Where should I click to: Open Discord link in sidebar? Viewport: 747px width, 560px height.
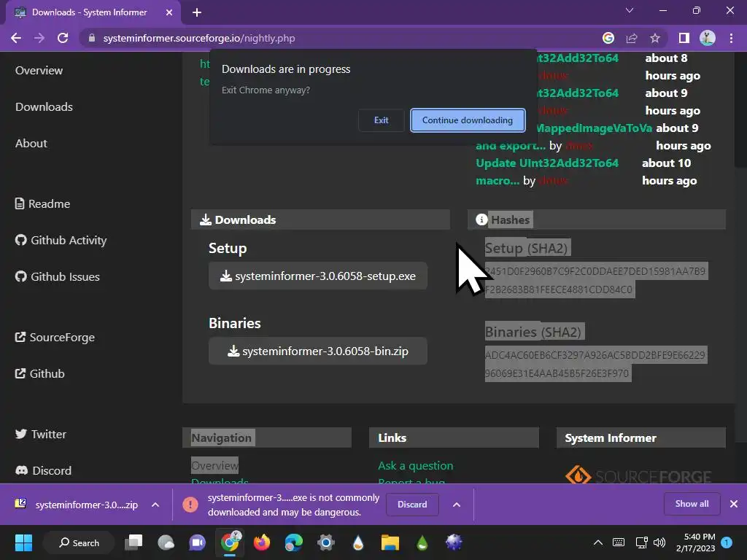[43, 470]
